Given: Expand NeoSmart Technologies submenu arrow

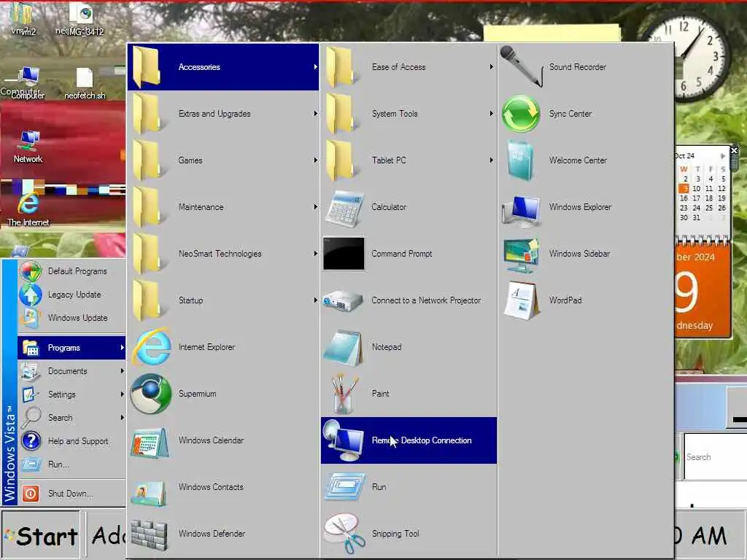Looking at the screenshot, I should coord(315,253).
